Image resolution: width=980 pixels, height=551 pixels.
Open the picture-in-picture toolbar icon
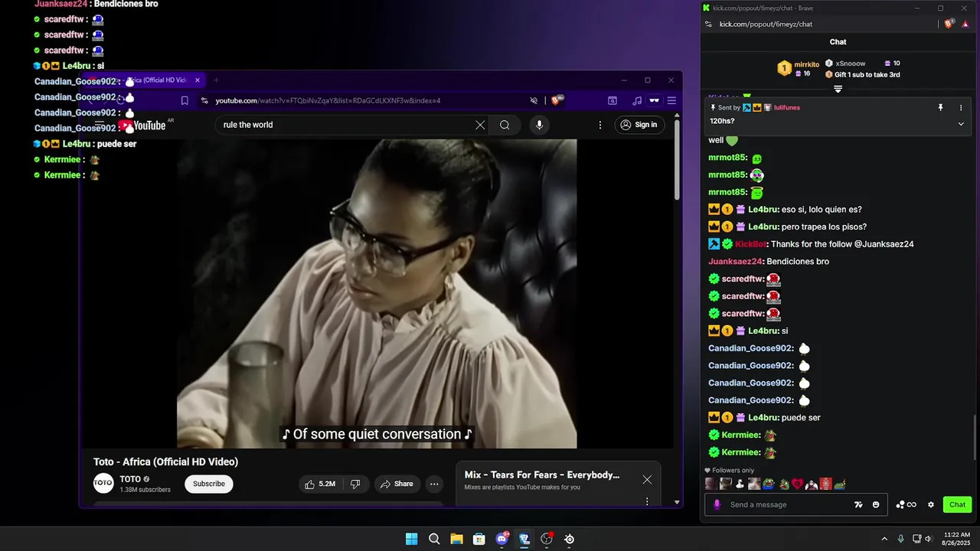tap(612, 101)
